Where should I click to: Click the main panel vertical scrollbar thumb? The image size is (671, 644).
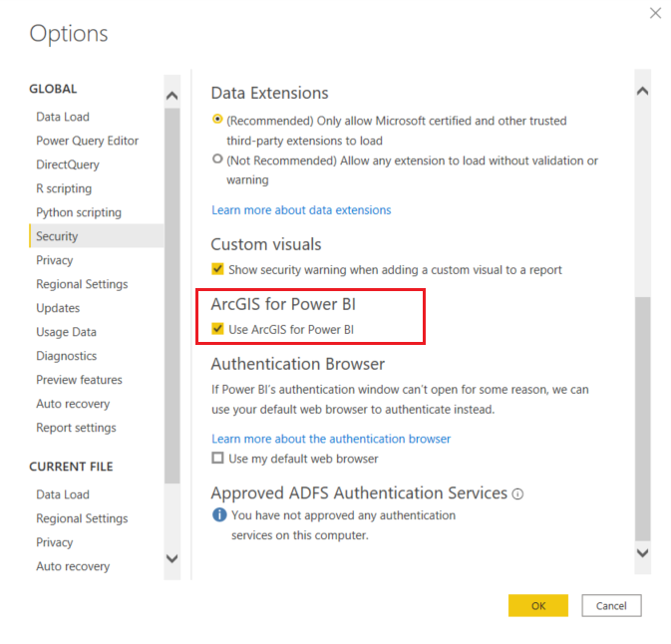coord(642,419)
